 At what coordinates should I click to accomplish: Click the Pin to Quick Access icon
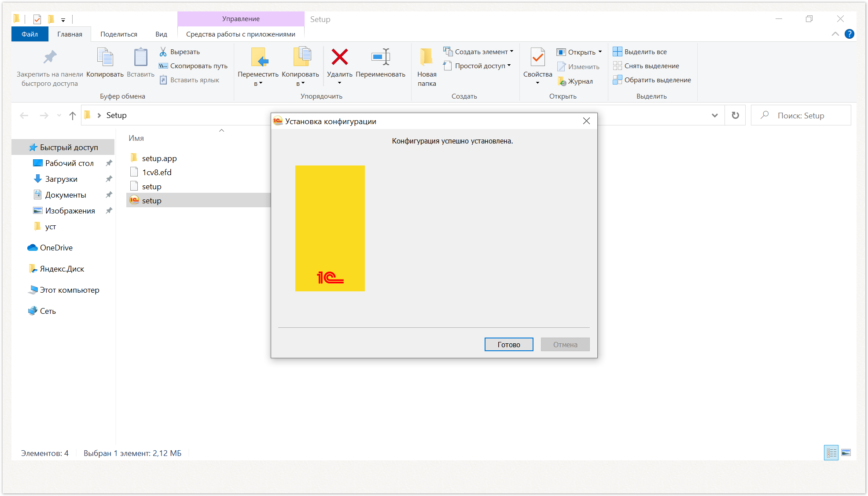(x=50, y=57)
